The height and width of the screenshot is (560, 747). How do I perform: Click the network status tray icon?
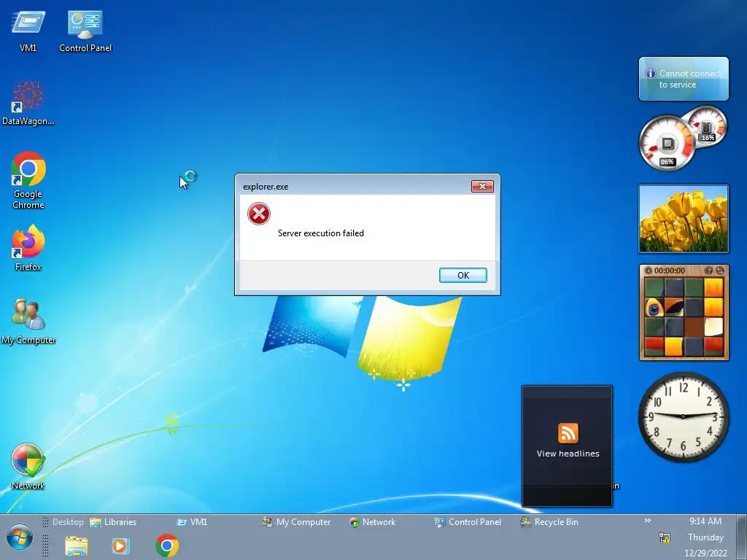tap(665, 538)
